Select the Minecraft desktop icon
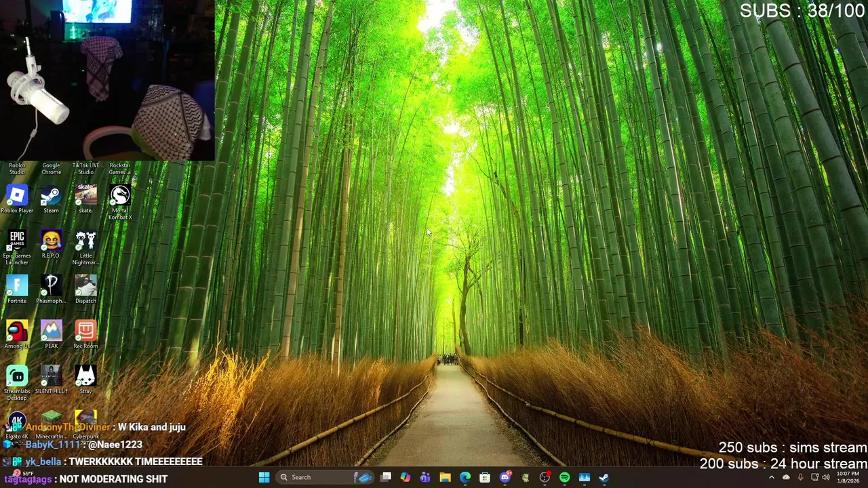This screenshot has width=868, height=488. [x=51, y=426]
